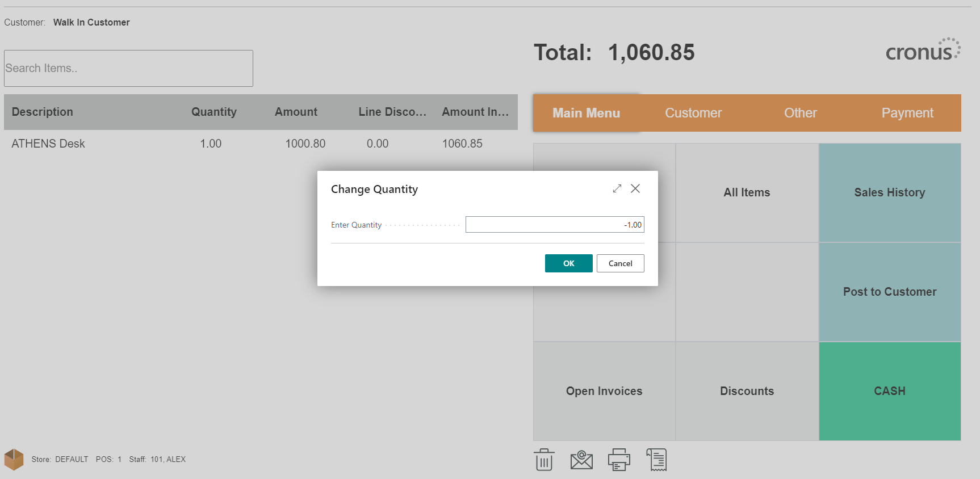Click the Quantity column header
Image resolution: width=980 pixels, height=479 pixels.
[213, 112]
